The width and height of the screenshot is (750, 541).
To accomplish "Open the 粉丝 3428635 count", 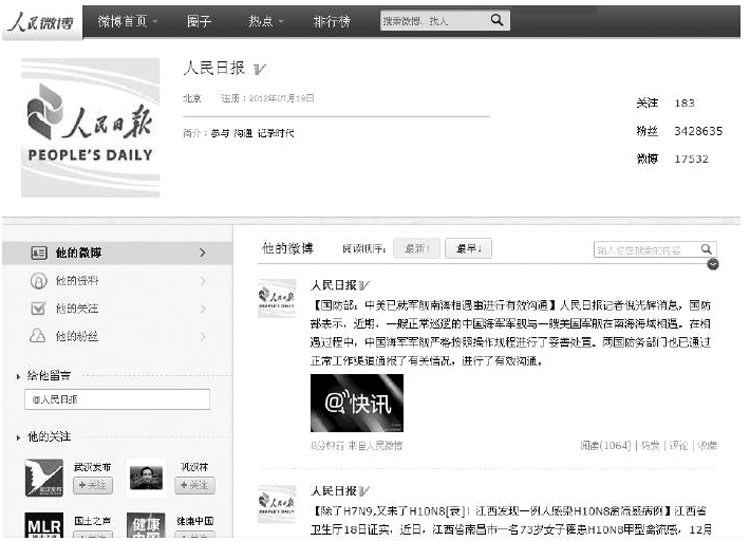I will click(x=679, y=131).
